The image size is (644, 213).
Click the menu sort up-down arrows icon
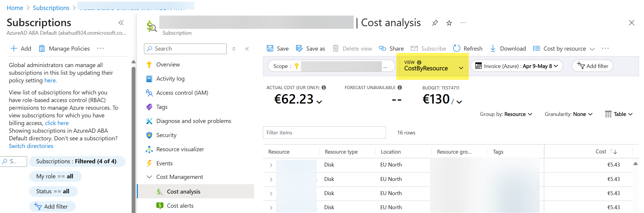point(234,49)
